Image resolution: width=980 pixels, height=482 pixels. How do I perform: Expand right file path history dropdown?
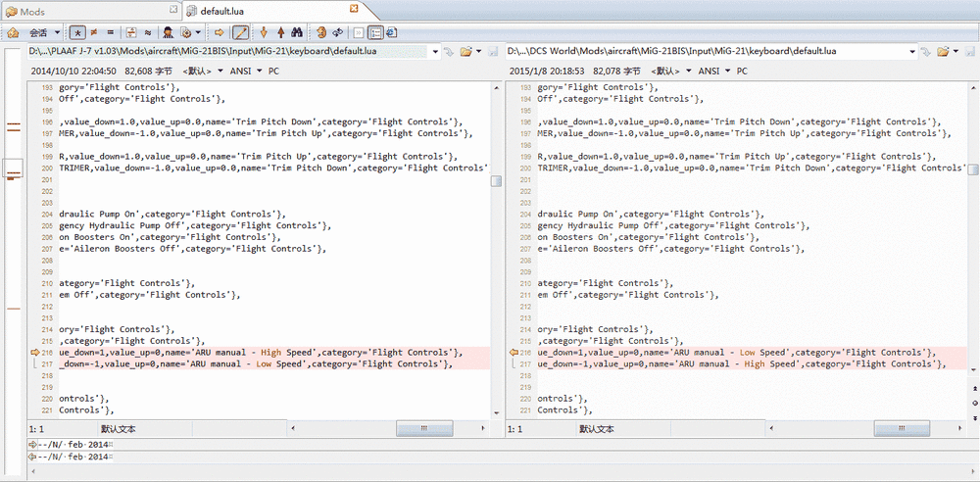click(914, 51)
